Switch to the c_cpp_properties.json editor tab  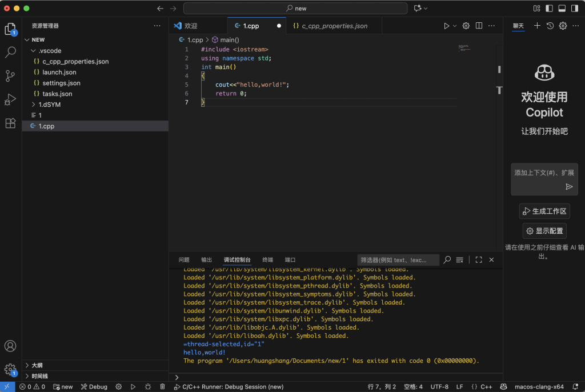pos(334,26)
